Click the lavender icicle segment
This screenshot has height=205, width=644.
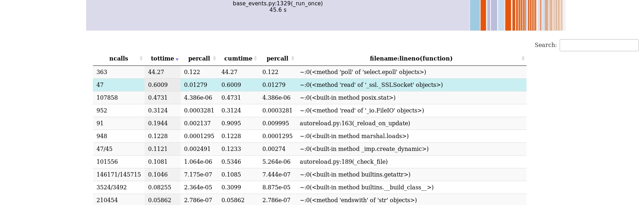494,15
